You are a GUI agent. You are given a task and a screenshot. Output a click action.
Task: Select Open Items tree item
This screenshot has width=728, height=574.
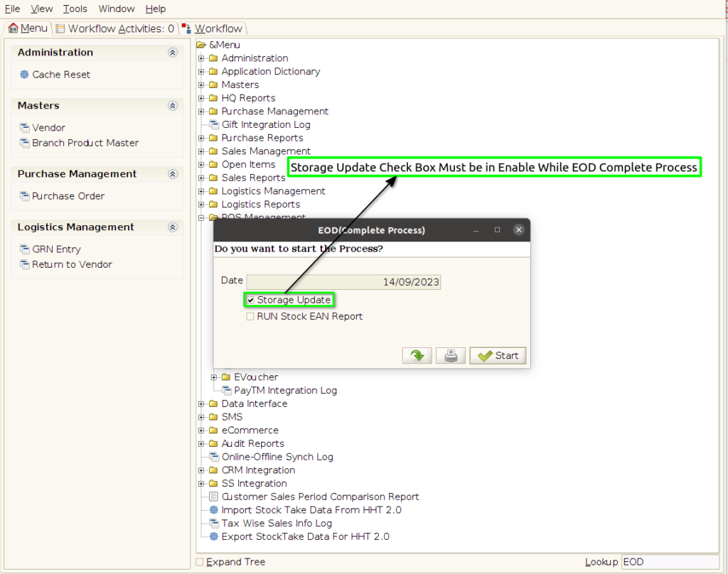[x=248, y=164]
